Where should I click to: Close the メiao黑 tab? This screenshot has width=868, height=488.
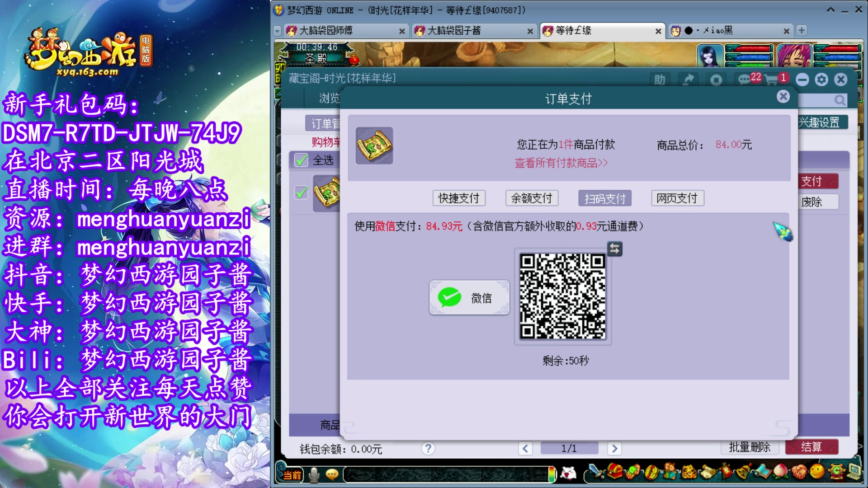(787, 31)
